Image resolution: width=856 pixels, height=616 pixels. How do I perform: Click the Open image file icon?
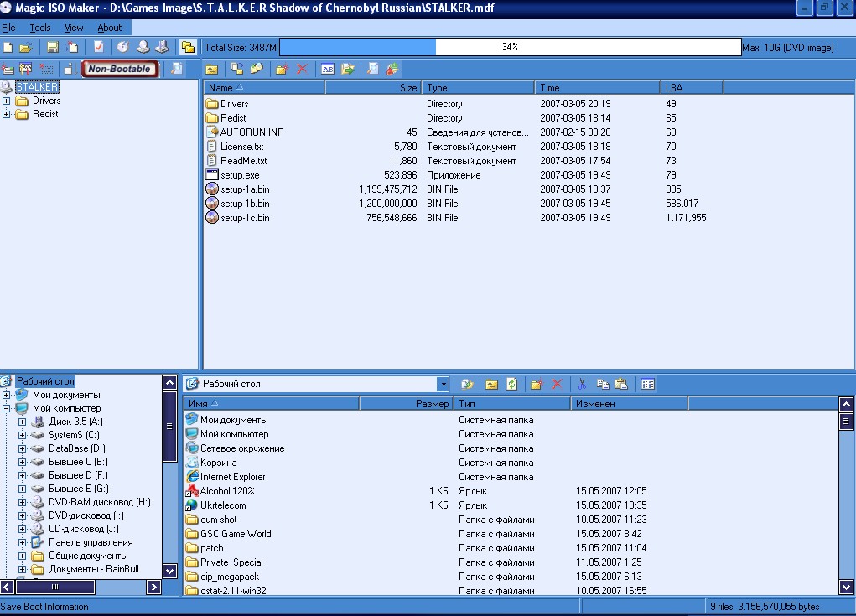pos(25,48)
